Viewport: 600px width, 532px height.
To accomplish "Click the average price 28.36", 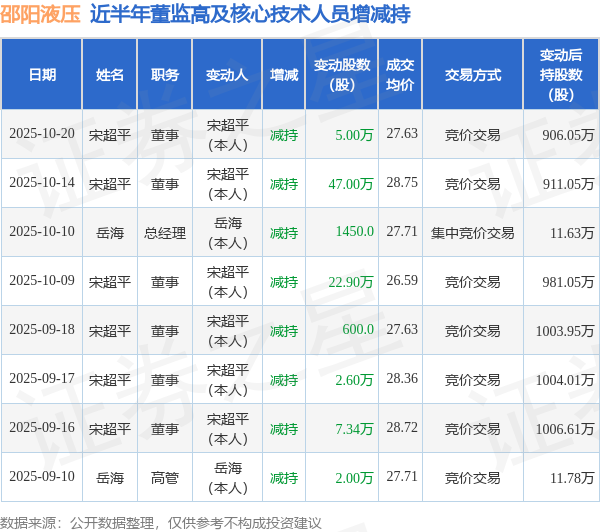I will tap(402, 379).
